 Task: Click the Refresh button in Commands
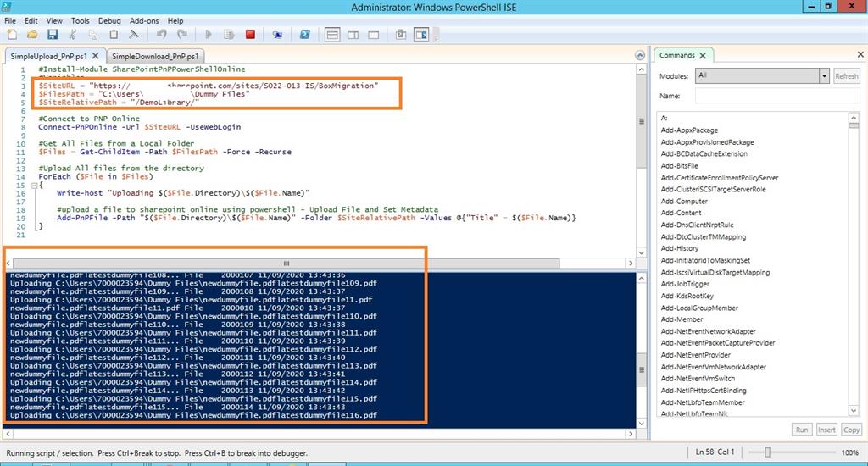847,76
